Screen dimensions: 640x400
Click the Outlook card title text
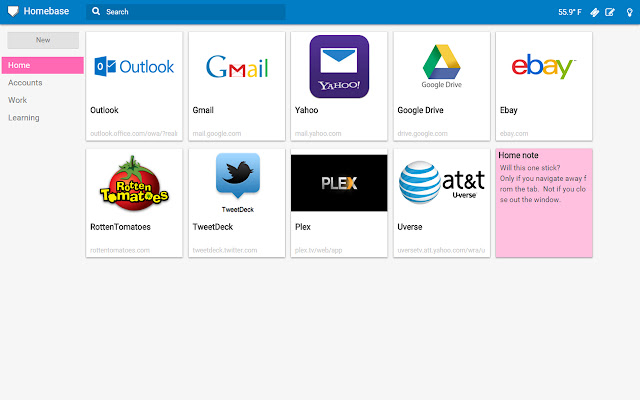click(104, 110)
